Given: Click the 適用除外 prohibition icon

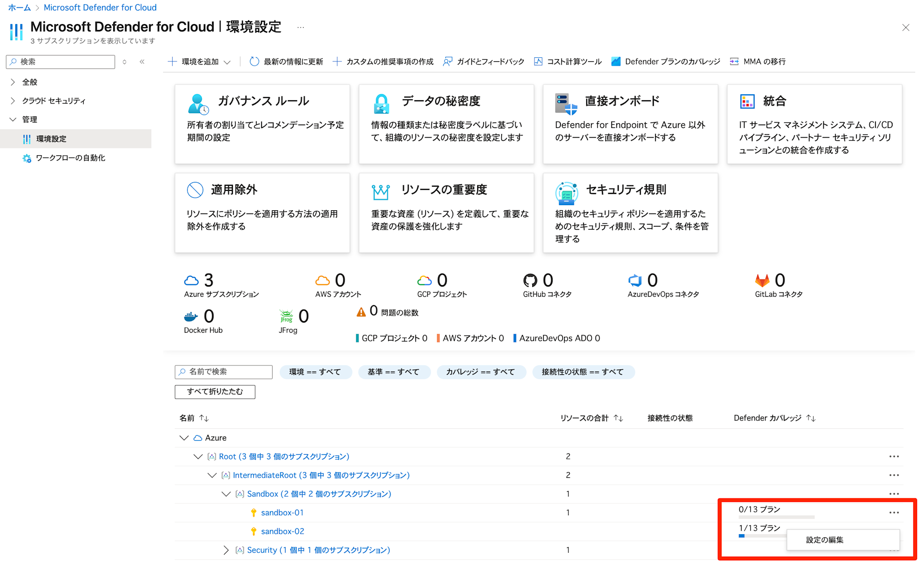Looking at the screenshot, I should (195, 190).
